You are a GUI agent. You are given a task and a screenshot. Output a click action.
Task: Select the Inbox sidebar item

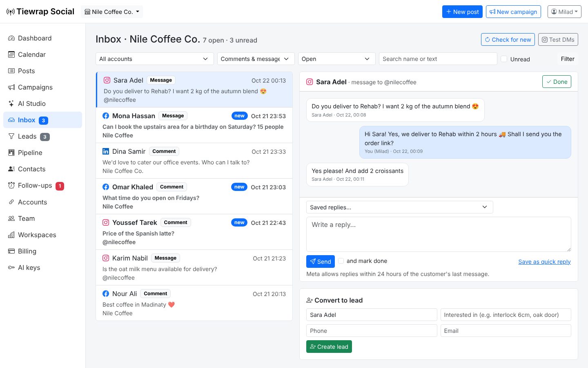[x=42, y=120]
